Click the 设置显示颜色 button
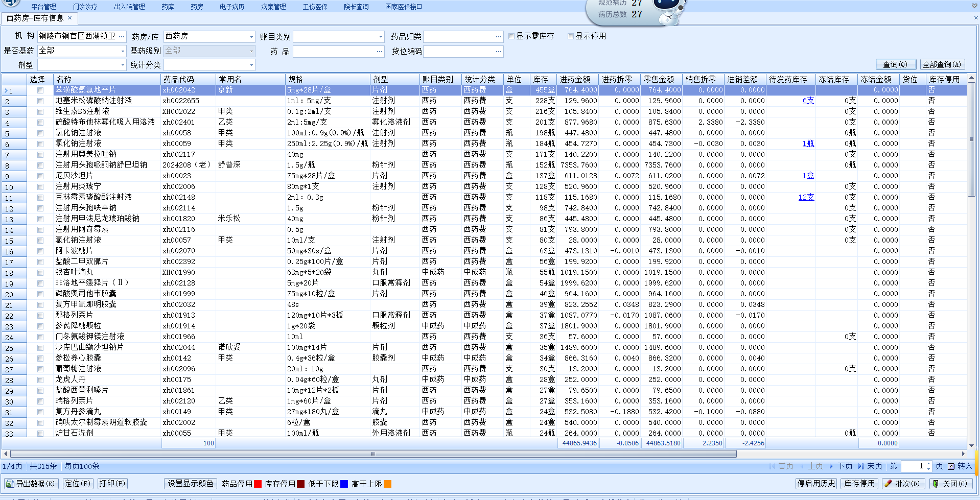980x500 pixels. 191,484
